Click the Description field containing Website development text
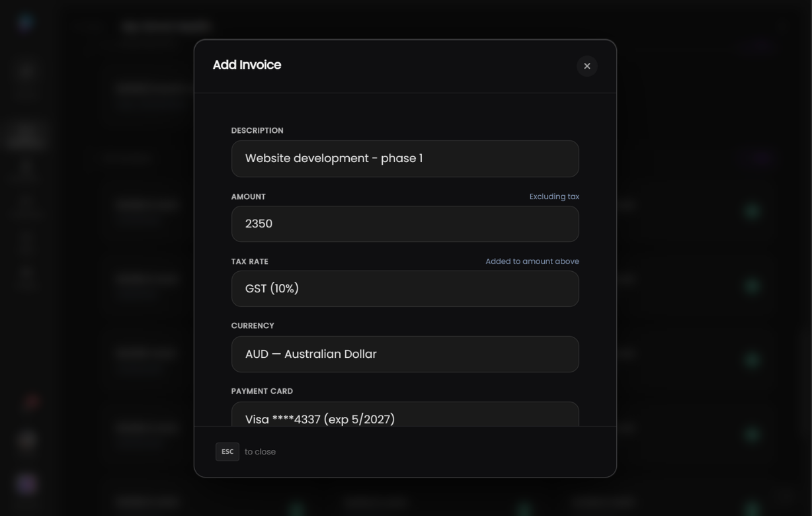 405,158
